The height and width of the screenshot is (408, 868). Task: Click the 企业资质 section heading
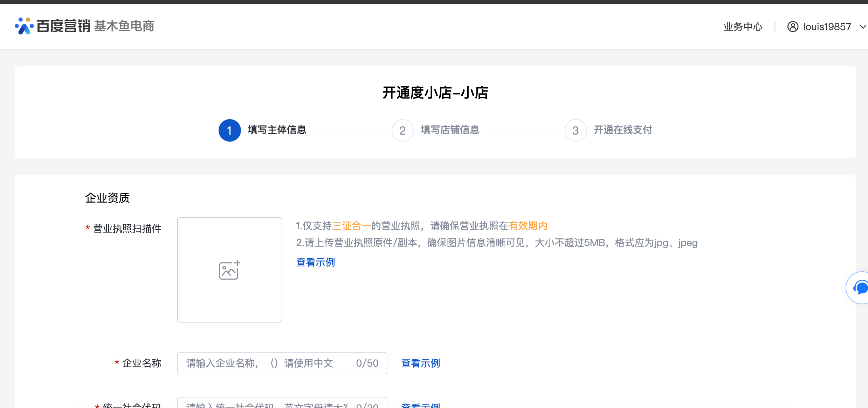click(x=108, y=198)
